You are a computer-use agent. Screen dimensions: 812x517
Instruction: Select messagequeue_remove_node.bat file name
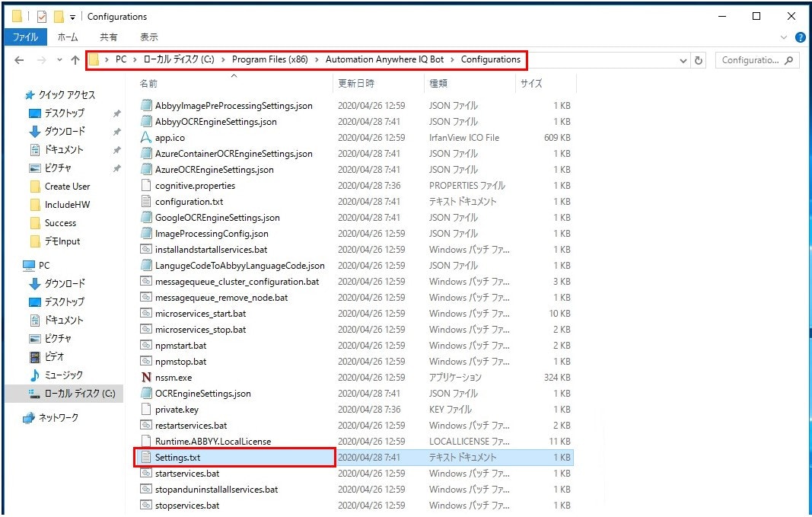tap(221, 298)
